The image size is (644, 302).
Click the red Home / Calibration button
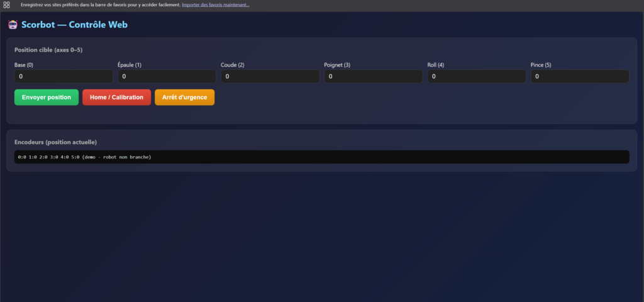pyautogui.click(x=116, y=98)
